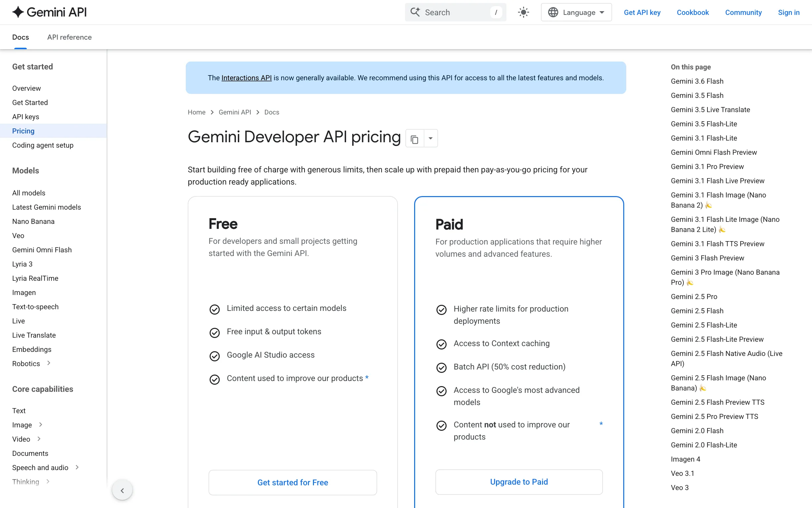The width and height of the screenshot is (812, 508).
Task: Expand the Speech and audio chevron
Action: (77, 467)
